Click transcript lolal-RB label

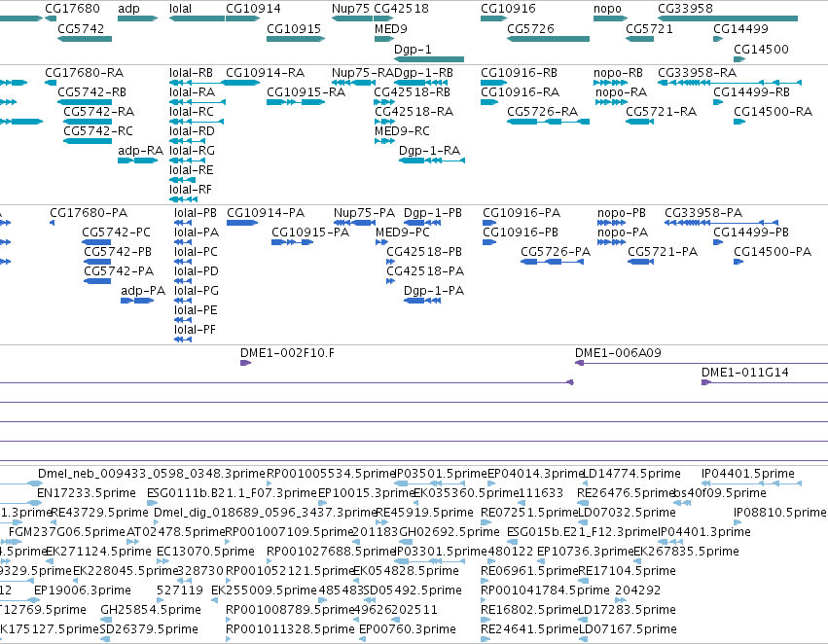[x=191, y=72]
